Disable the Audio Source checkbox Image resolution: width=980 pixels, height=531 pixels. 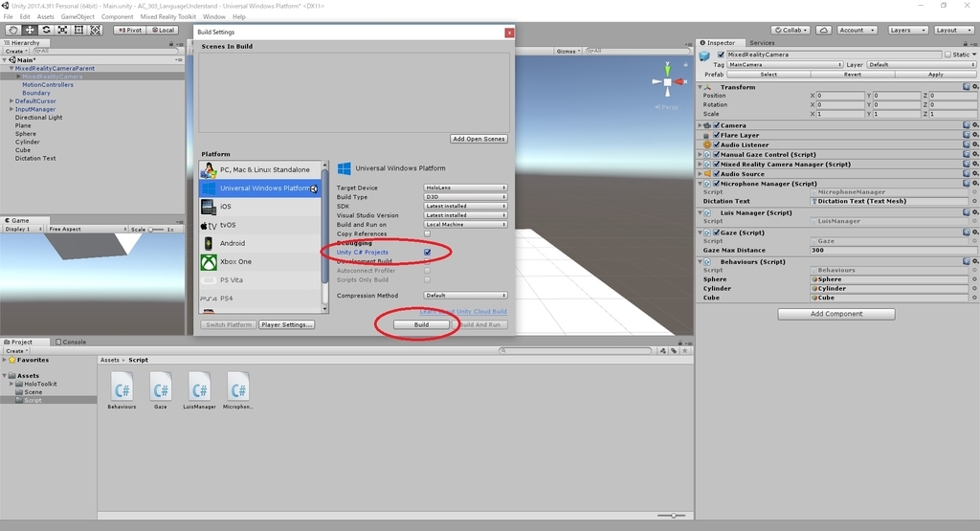(717, 174)
